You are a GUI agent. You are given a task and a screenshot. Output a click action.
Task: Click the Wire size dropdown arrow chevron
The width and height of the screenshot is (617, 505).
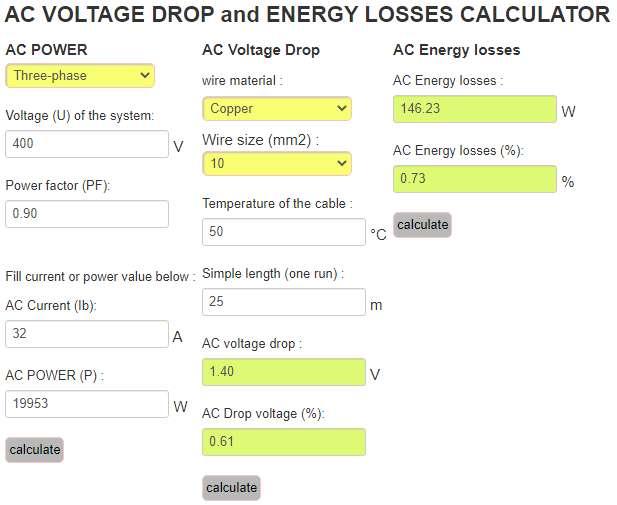pyautogui.click(x=342, y=163)
